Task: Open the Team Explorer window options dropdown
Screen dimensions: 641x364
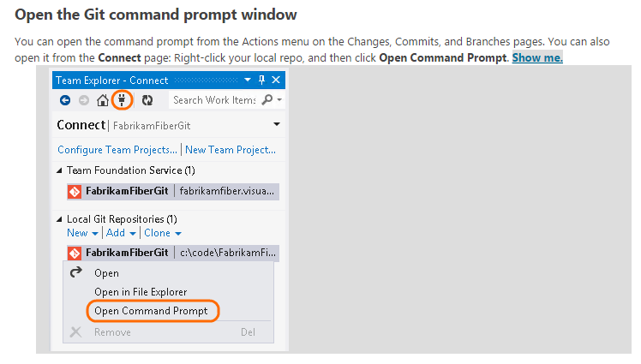Action: pyautogui.click(x=248, y=80)
